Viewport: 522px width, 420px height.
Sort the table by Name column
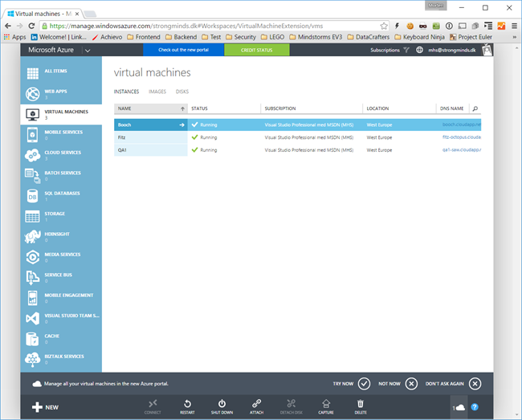[151, 108]
